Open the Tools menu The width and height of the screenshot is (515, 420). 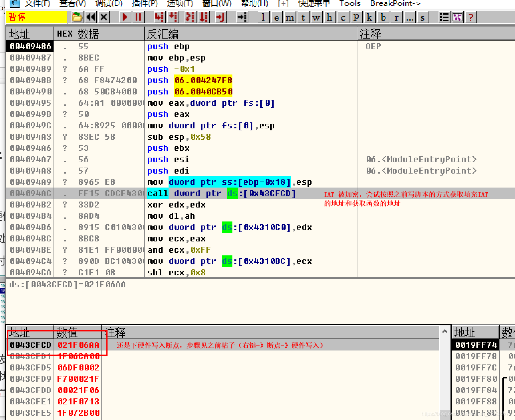[x=350, y=3]
